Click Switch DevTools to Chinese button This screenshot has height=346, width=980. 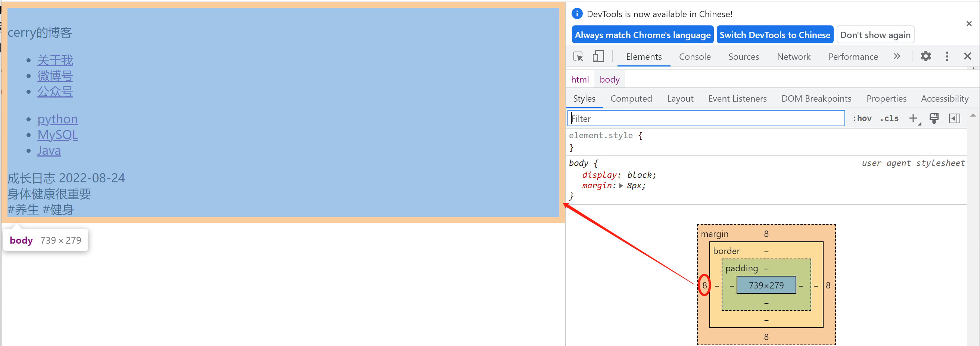(x=775, y=35)
